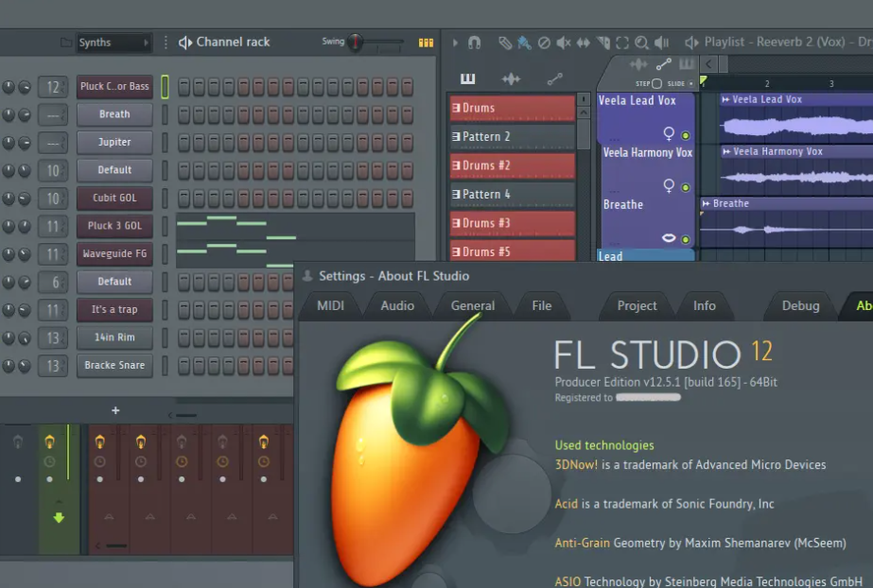Image resolution: width=873 pixels, height=588 pixels.
Task: Select the Drums #3 pattern in the picker
Action: [x=513, y=223]
